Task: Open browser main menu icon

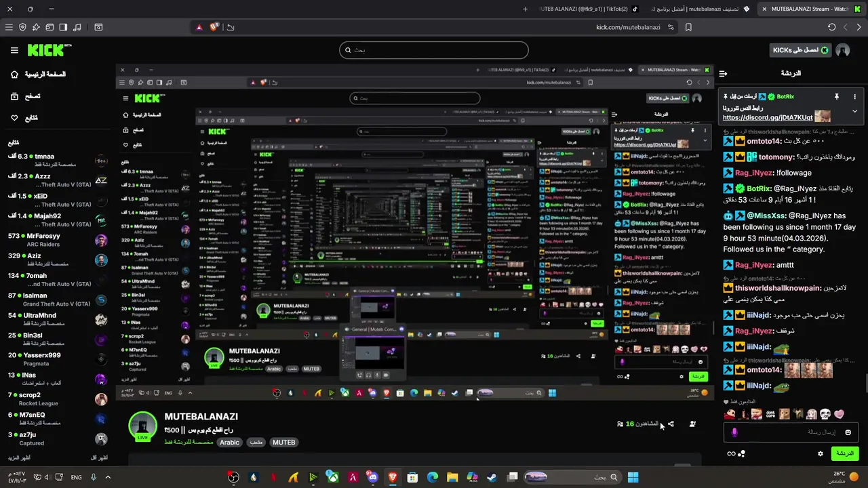Action: (x=9, y=27)
